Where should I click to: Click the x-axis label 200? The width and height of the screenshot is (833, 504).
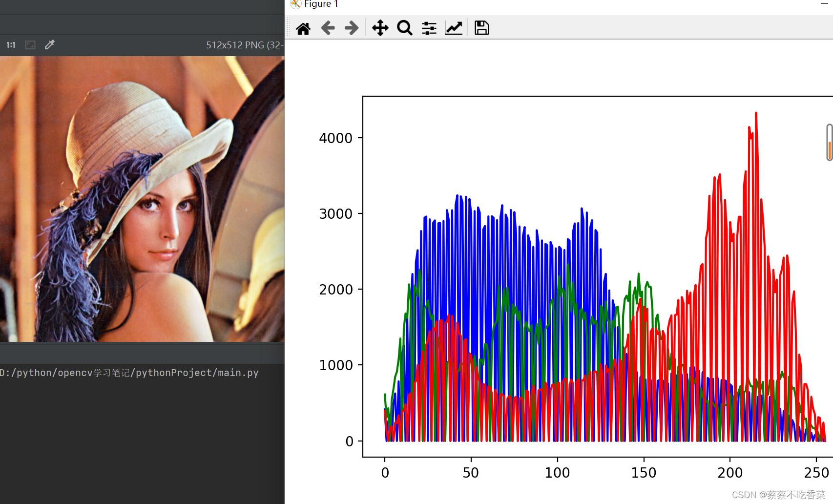[x=730, y=473]
